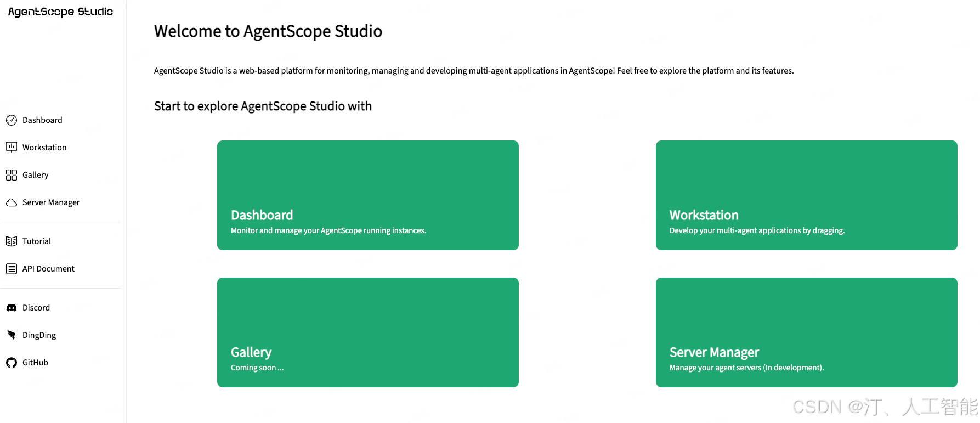
Task: Click 'Manage your agent servers (In development).' text
Action: [x=746, y=368]
